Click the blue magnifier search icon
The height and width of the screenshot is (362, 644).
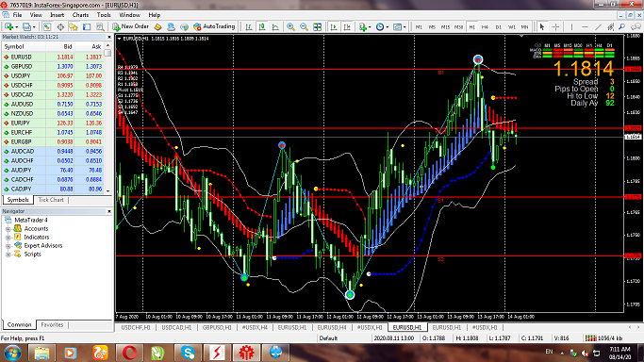[x=622, y=26]
